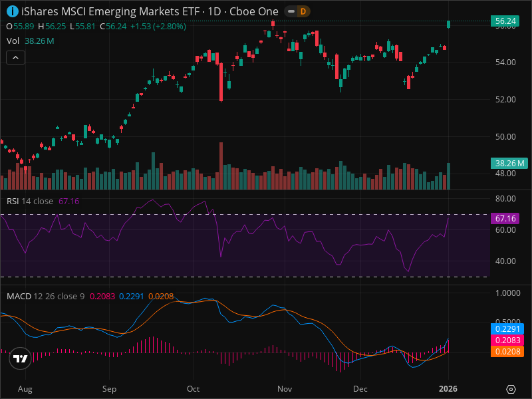Viewport: 532px width, 399px height.
Task: Click the 60.00 RSI scale label
Action: pyautogui.click(x=505, y=230)
